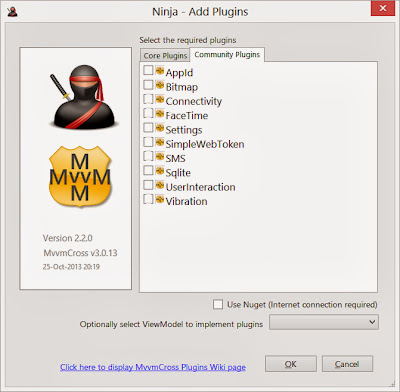Select the FaceTime plugin checkbox
400x392 pixels.
(148, 113)
